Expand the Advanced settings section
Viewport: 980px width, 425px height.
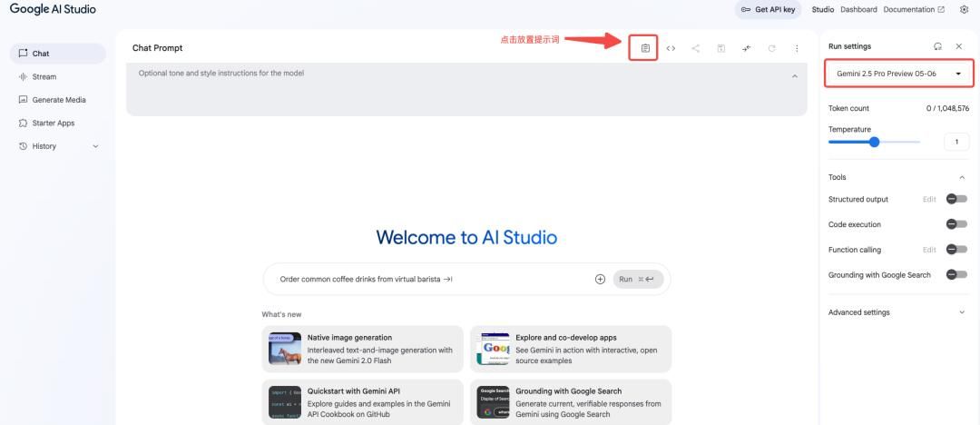tap(897, 312)
